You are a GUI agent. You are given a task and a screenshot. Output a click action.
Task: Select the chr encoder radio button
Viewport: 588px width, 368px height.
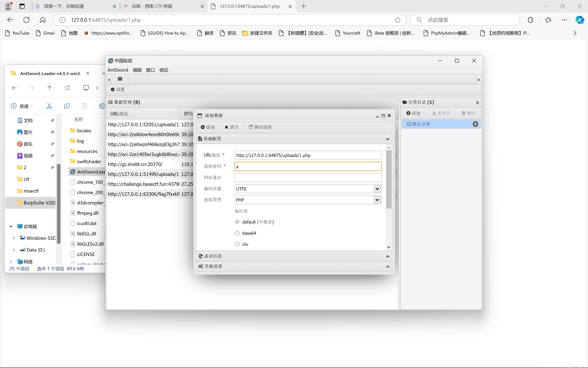pos(237,244)
